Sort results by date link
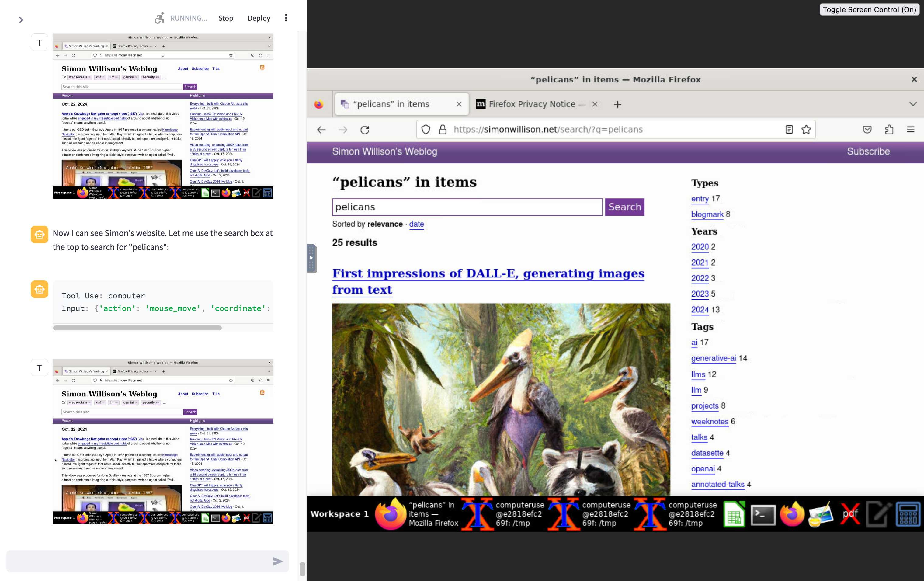 pyautogui.click(x=416, y=224)
